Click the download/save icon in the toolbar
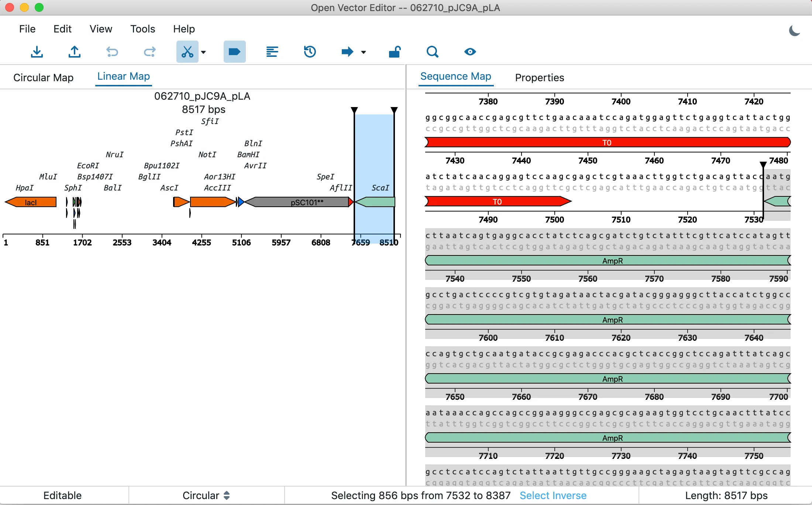Screen dimensions: 812x505 pyautogui.click(x=37, y=52)
